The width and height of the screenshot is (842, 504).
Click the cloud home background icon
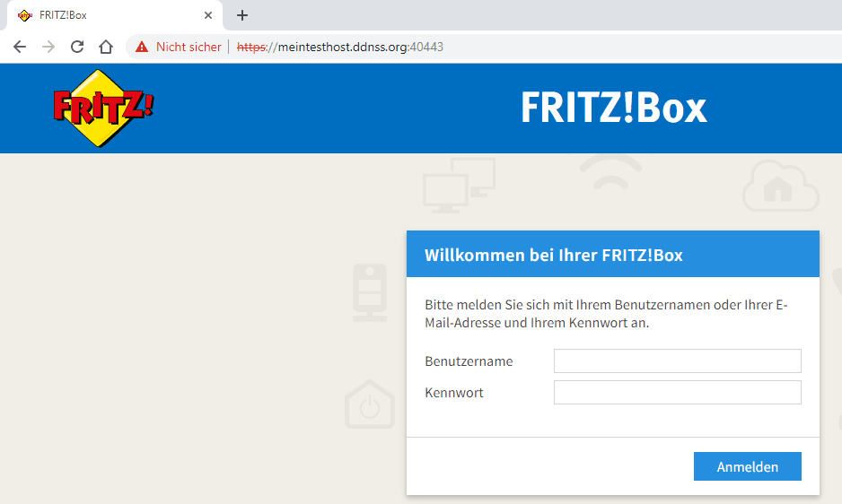780,186
